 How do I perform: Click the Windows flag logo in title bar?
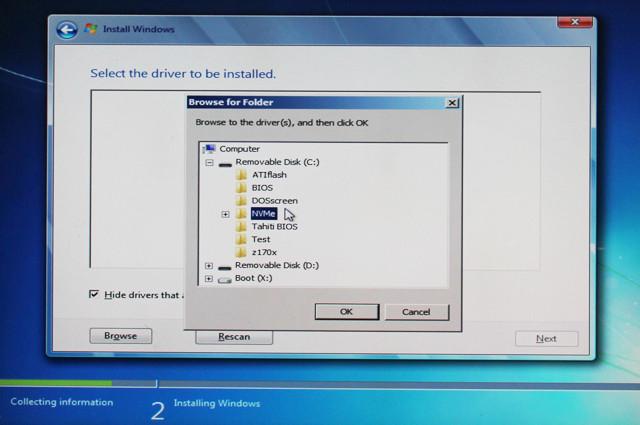pyautogui.click(x=91, y=29)
